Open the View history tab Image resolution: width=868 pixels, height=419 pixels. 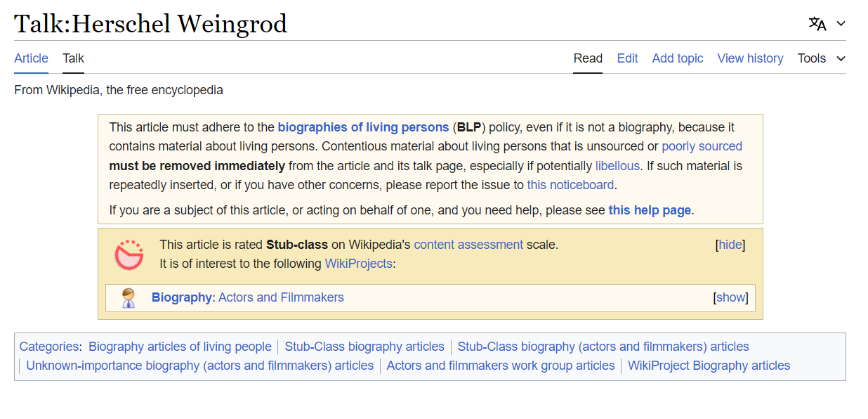[750, 58]
